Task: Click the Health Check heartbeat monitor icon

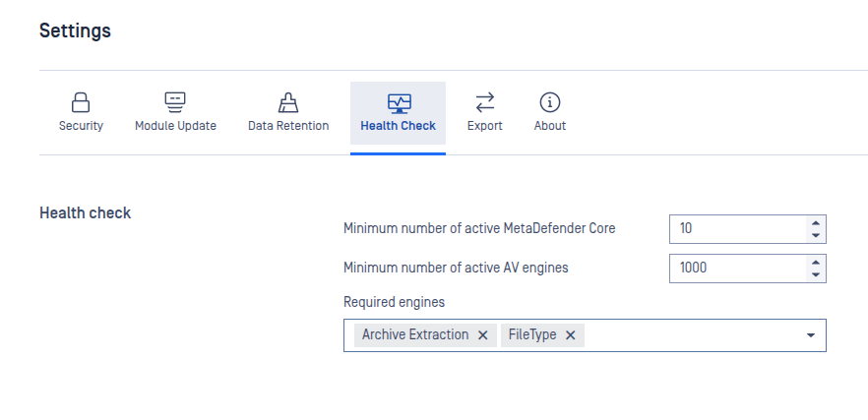Action: (x=398, y=102)
